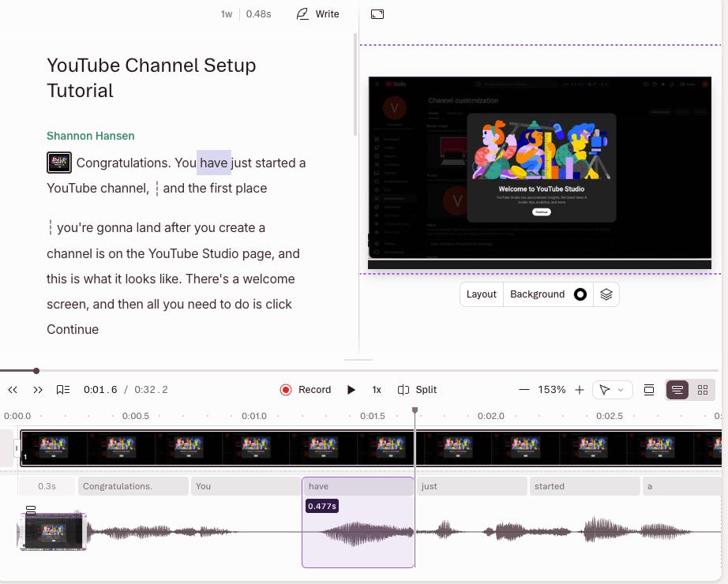The height and width of the screenshot is (584, 728).
Task: Click the Background color circle swatch
Action: coord(580,294)
